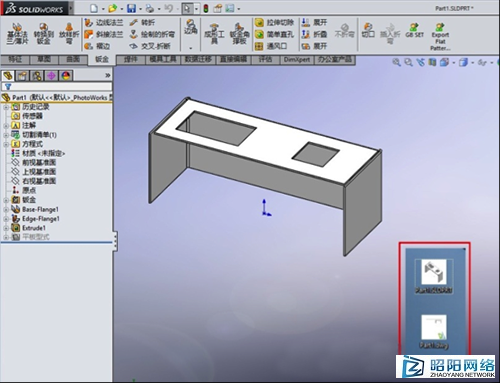Expand the Base-Flange1 tree node
The image size is (500, 383).
(6, 210)
